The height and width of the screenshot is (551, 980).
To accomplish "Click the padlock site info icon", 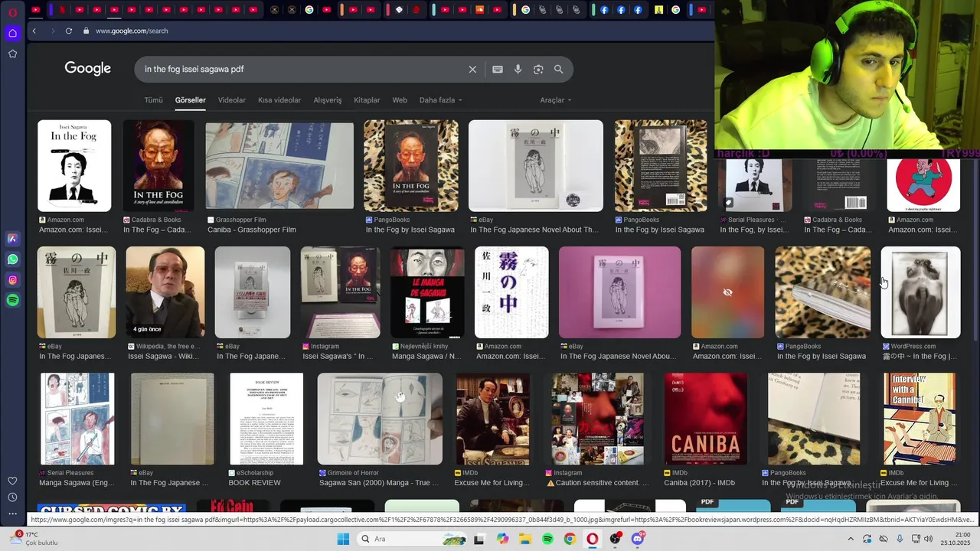I will [x=87, y=31].
